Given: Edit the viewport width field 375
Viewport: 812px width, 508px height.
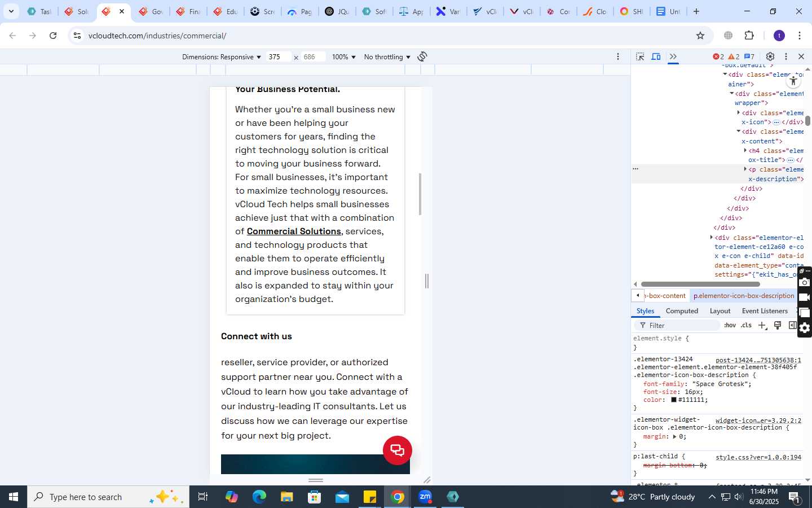Looking at the screenshot, I should tap(279, 57).
